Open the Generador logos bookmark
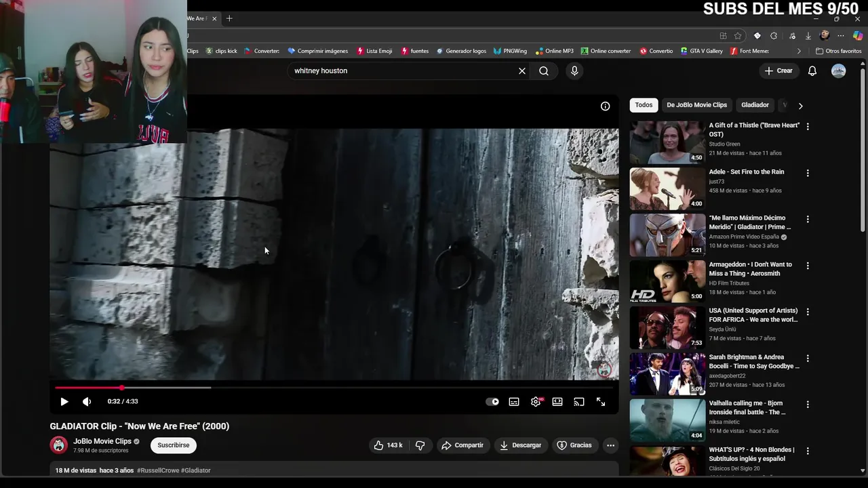This screenshot has width=868, height=488. coord(461,51)
